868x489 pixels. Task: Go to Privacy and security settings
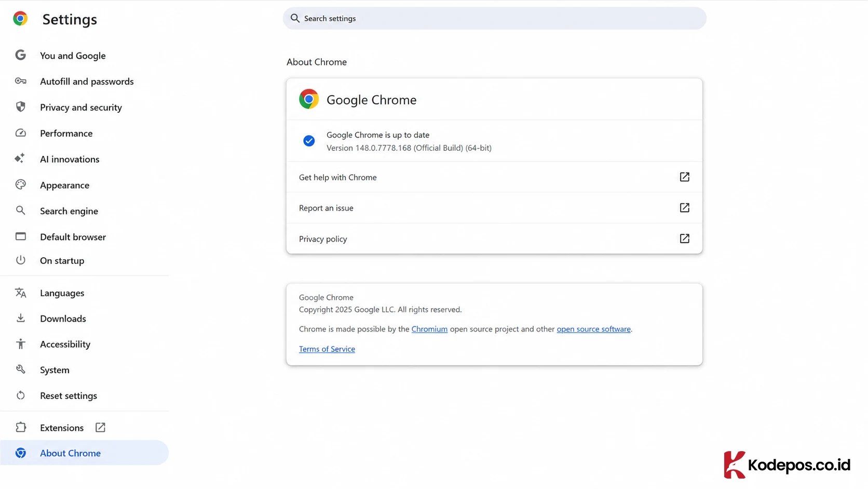81,108
